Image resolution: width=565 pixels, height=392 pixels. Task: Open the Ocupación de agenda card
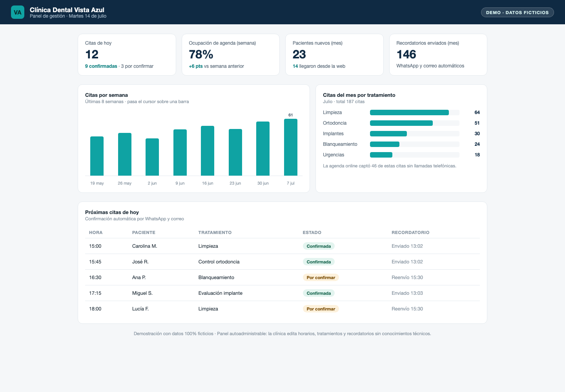[231, 54]
